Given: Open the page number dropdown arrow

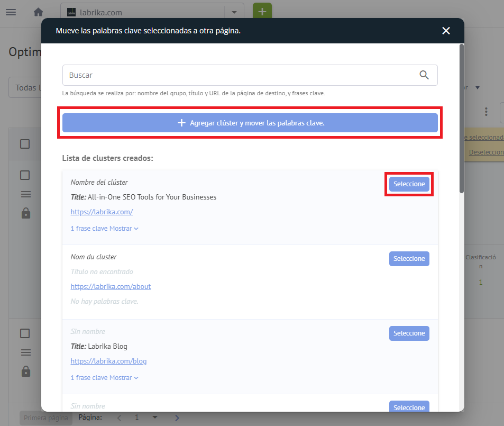Looking at the screenshot, I should pyautogui.click(x=155, y=418).
